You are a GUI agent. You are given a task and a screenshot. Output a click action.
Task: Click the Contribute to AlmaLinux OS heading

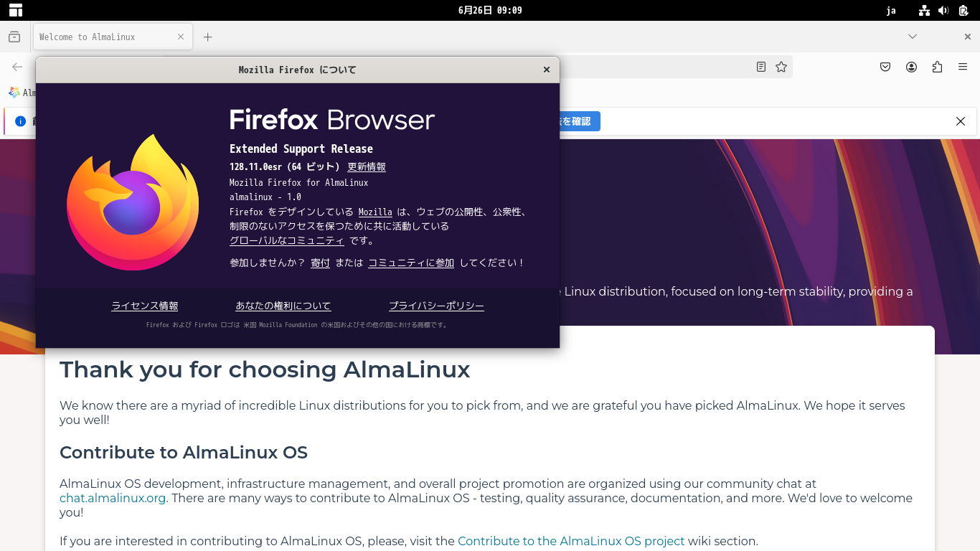click(184, 453)
